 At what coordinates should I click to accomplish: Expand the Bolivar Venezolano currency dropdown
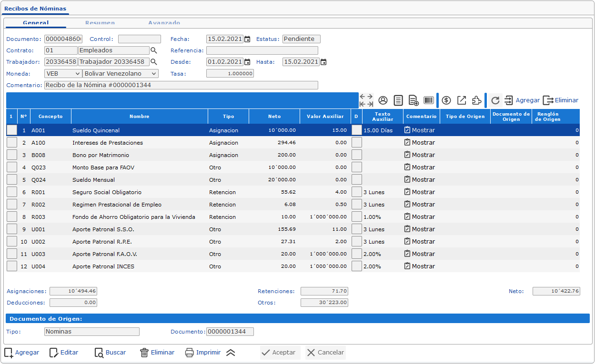120,74
